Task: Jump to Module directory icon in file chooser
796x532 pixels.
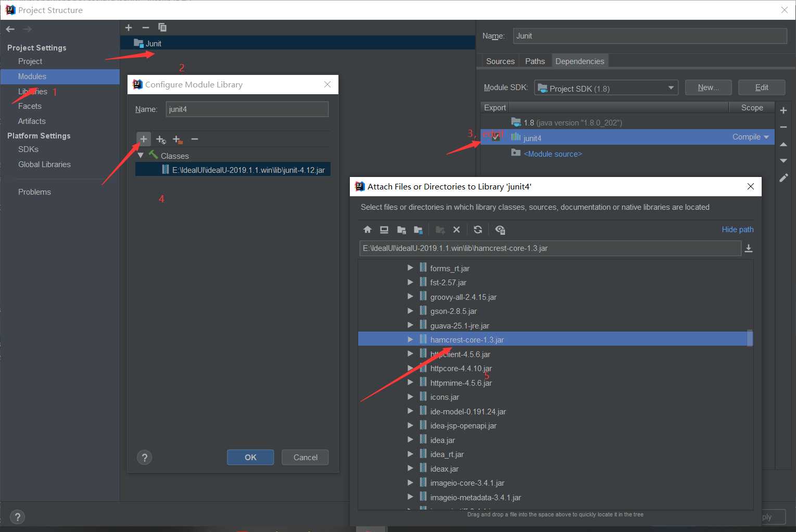Action: point(418,230)
